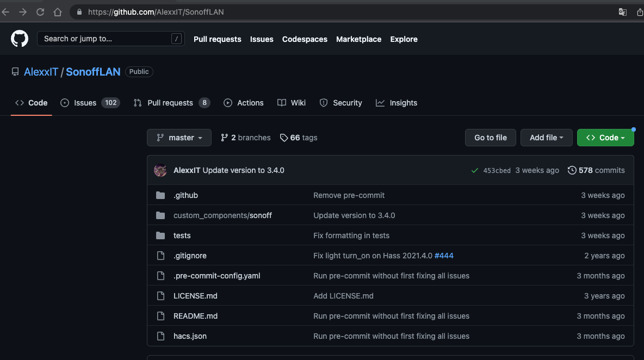Open the 578 commits link

click(x=596, y=170)
